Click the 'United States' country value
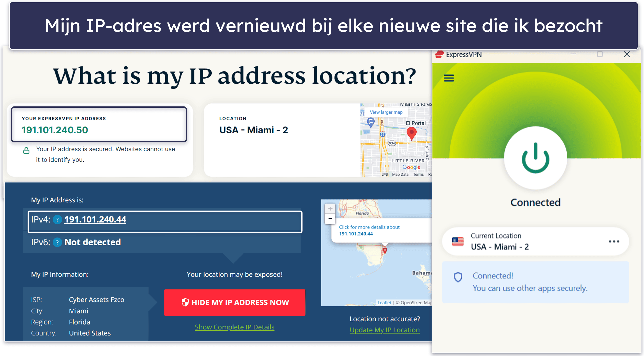This screenshot has width=644, height=356. pyautogui.click(x=90, y=333)
